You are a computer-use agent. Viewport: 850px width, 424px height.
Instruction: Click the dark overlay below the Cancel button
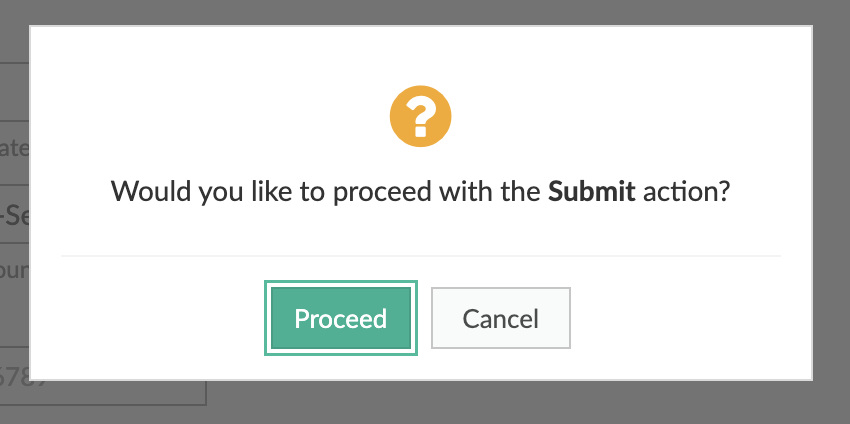coord(500,402)
